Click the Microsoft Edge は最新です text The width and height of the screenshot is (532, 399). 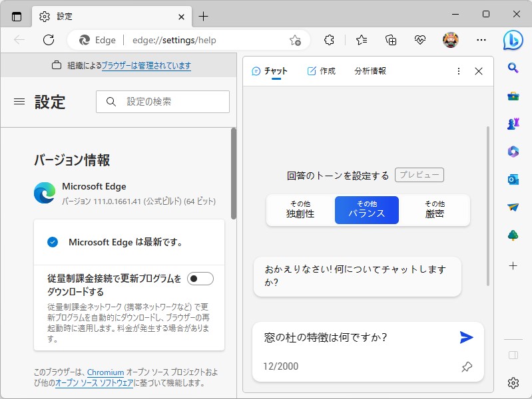point(126,242)
